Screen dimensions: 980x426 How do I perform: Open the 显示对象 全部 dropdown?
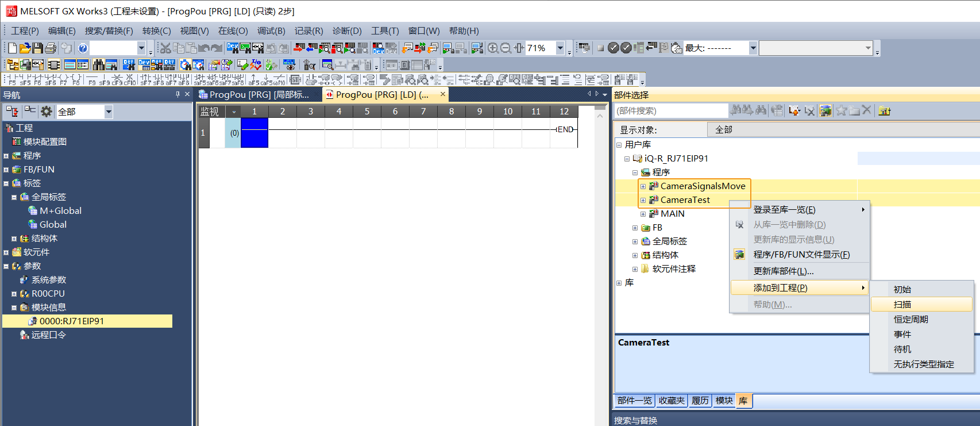point(843,130)
